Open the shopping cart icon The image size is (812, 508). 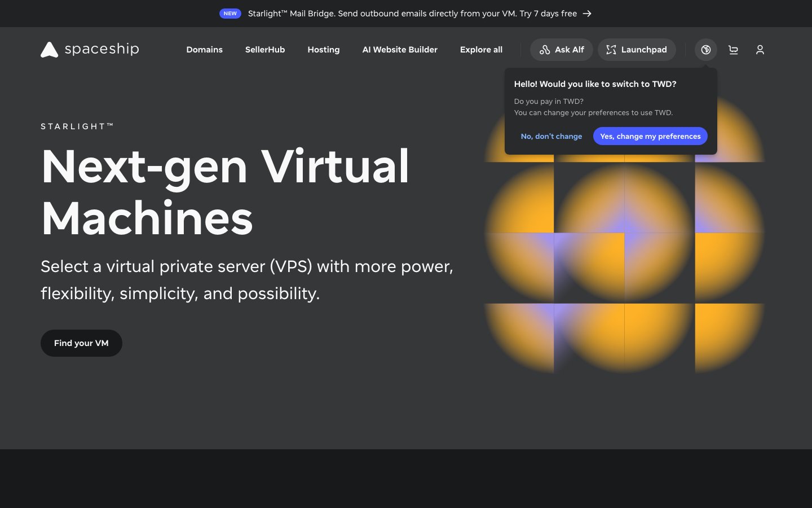coord(733,50)
